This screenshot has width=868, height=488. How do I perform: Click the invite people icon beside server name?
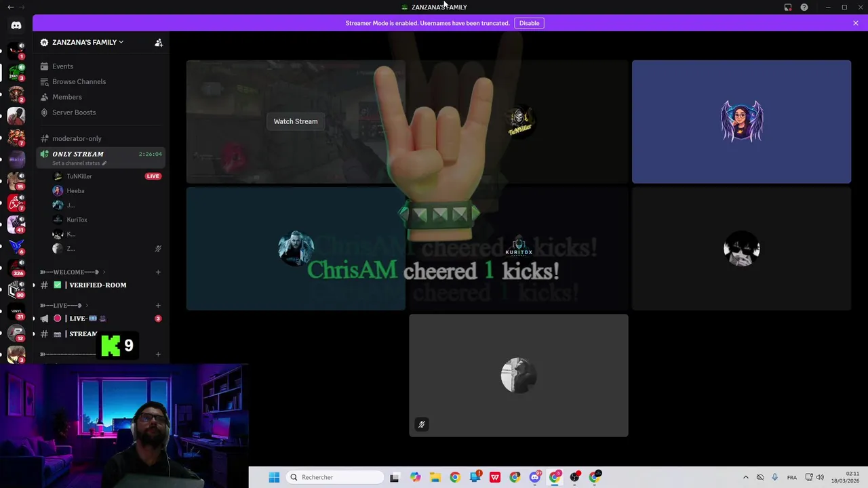click(x=159, y=42)
